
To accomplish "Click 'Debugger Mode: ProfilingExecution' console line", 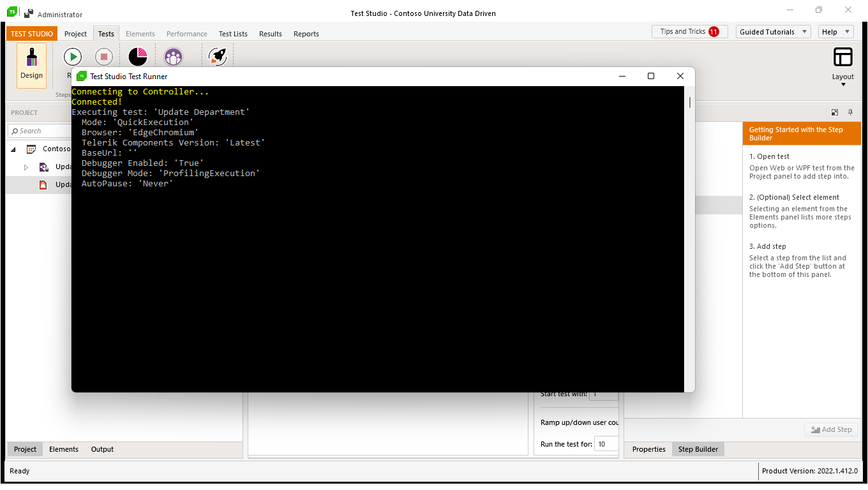I will (170, 173).
